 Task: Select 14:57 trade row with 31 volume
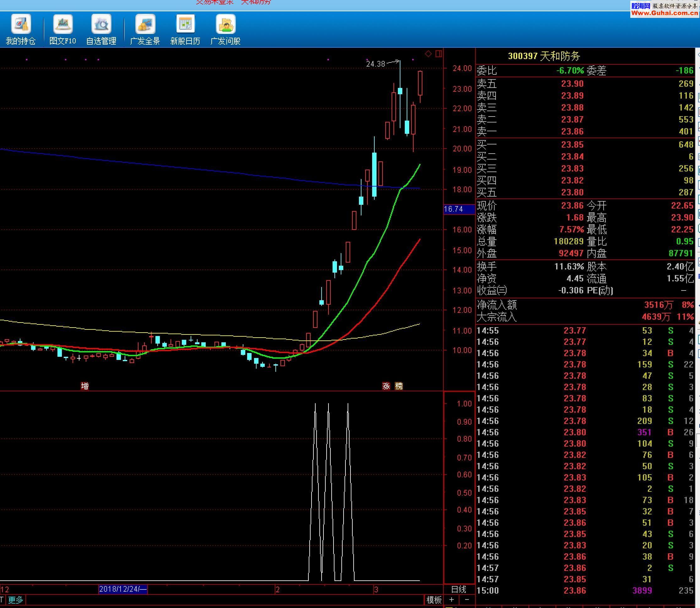pyautogui.click(x=585, y=579)
